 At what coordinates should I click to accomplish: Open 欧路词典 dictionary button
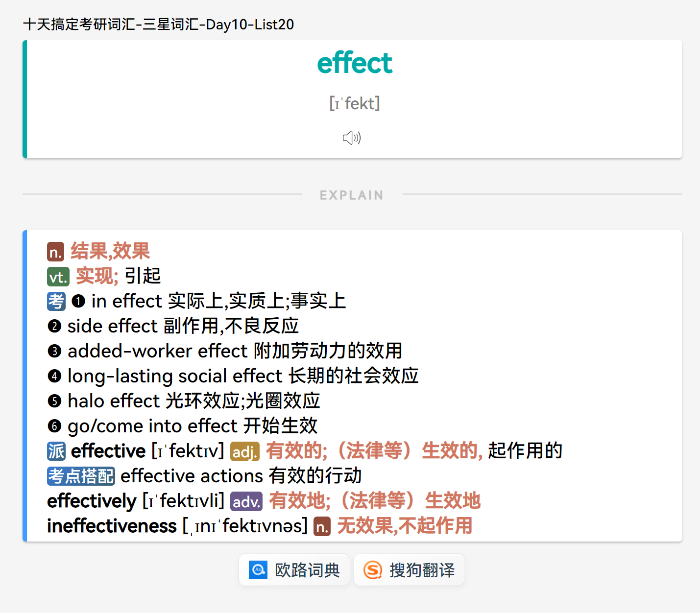[x=294, y=570]
